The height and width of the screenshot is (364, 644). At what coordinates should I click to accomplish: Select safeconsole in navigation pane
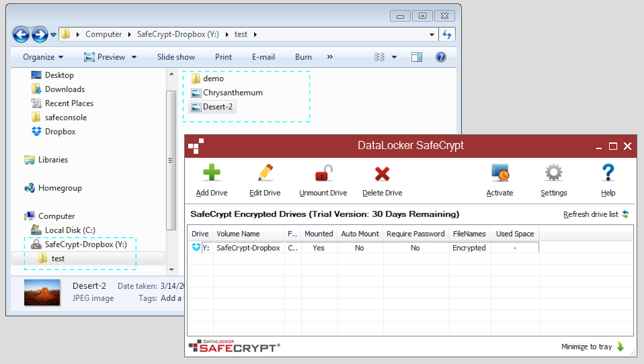coord(66,117)
